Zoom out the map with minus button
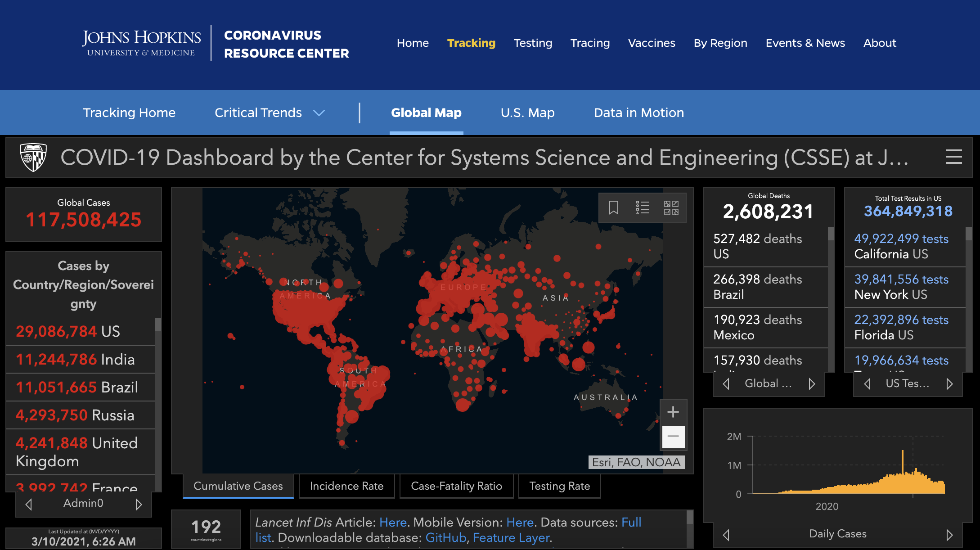980x550 pixels. coord(673,436)
